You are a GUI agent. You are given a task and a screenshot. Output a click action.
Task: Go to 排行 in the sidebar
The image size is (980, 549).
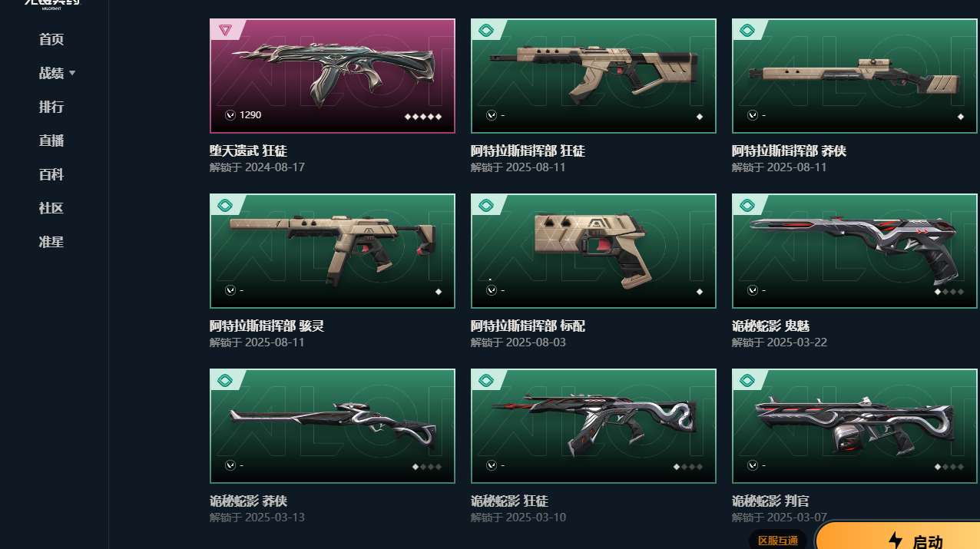tap(51, 107)
